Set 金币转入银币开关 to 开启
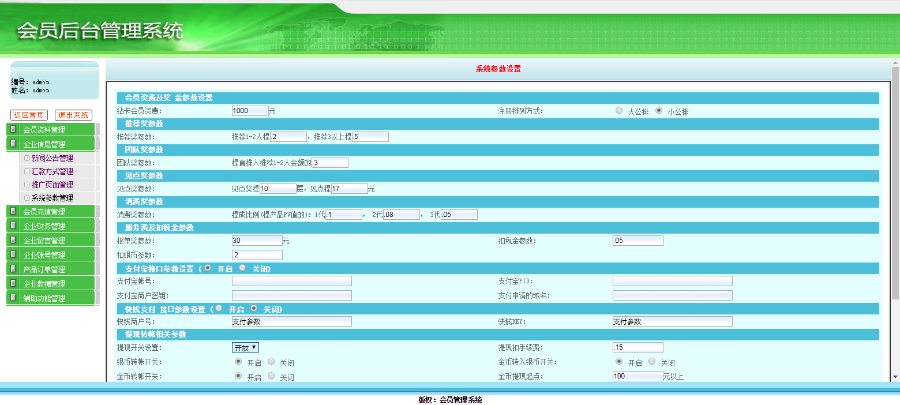Image resolution: width=900 pixels, height=405 pixels. (619, 361)
